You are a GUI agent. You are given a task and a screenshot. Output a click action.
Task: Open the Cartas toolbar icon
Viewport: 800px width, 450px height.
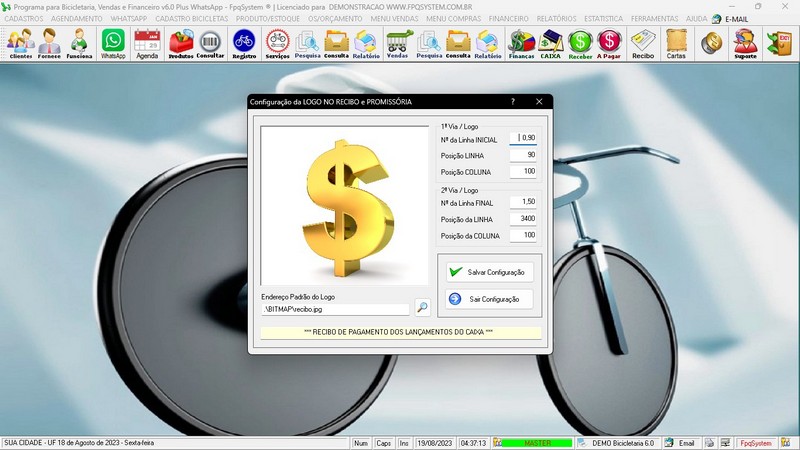tap(676, 44)
